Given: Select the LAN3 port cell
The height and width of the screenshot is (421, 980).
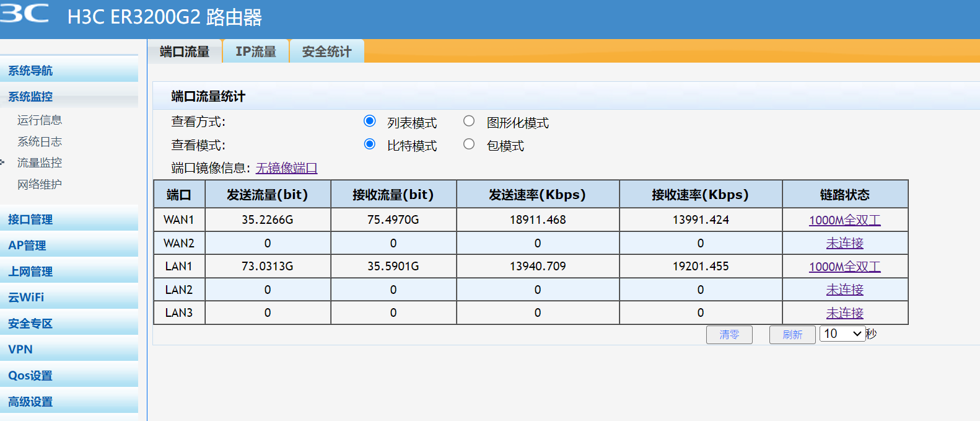Looking at the screenshot, I should tap(179, 312).
